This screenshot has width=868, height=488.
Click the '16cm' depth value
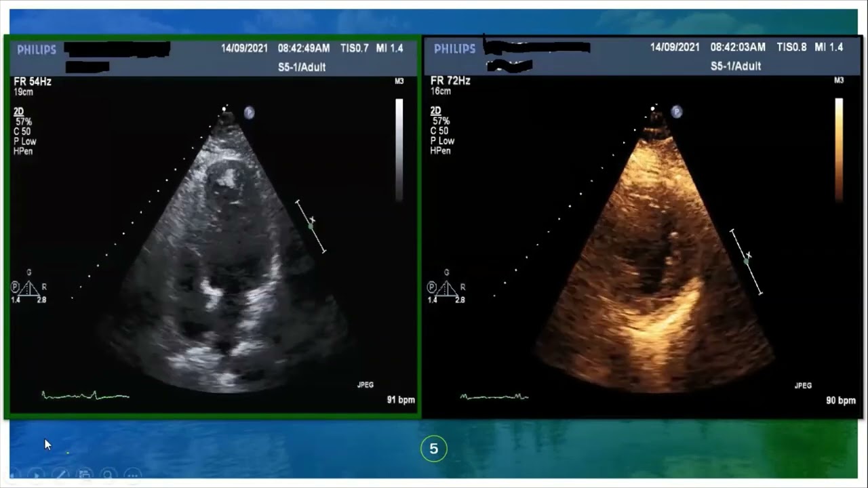pos(440,91)
